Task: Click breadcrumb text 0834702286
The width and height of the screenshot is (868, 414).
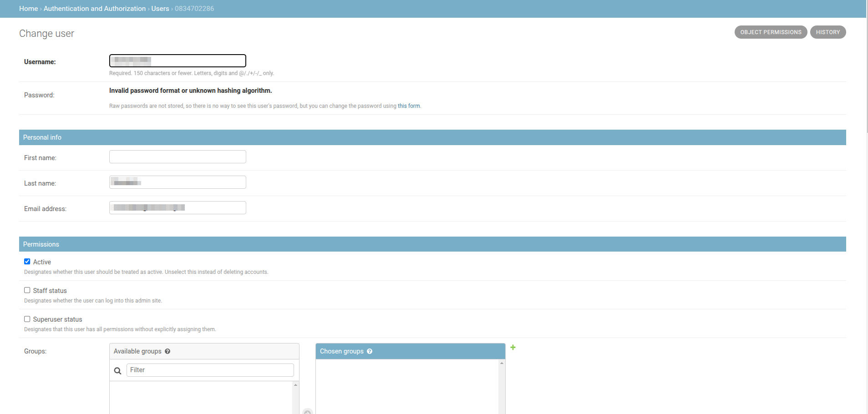Action: coord(194,9)
